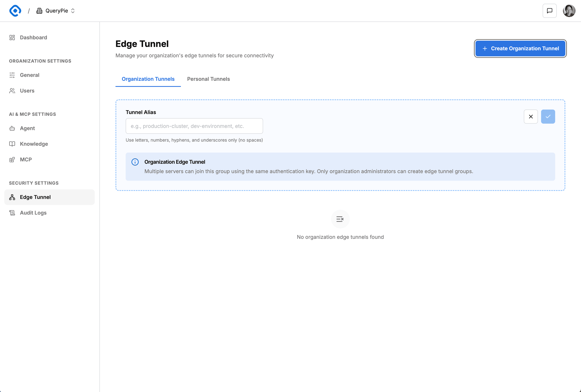Cancel tunnel creation with X button
Image resolution: width=581 pixels, height=392 pixels.
tap(530, 117)
